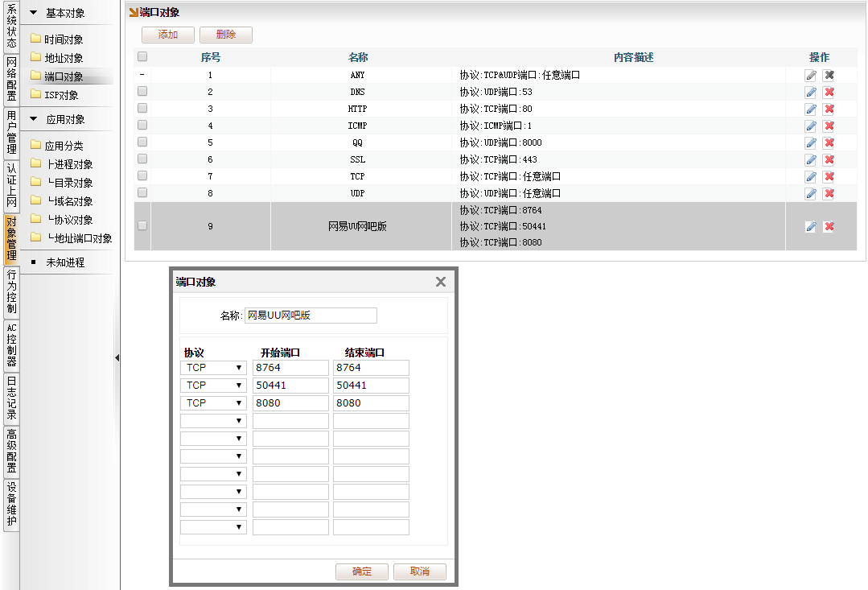
Task: Delete the SSL port object row
Action: coord(829,159)
